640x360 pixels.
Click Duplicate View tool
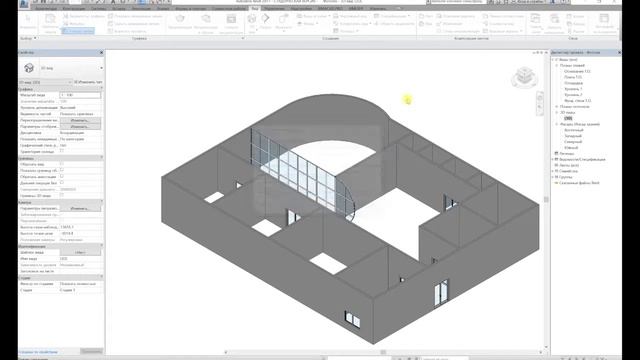(352, 24)
